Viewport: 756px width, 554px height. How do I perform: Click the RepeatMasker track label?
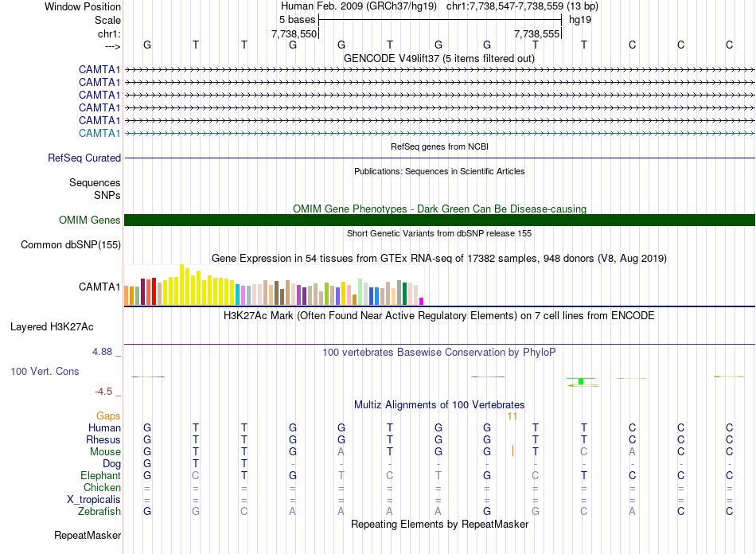(88, 536)
